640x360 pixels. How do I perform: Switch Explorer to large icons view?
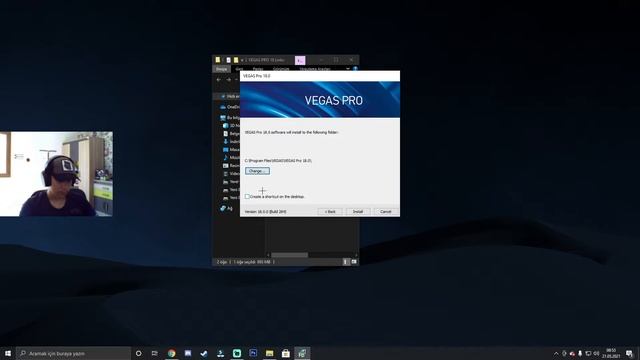[x=354, y=262]
